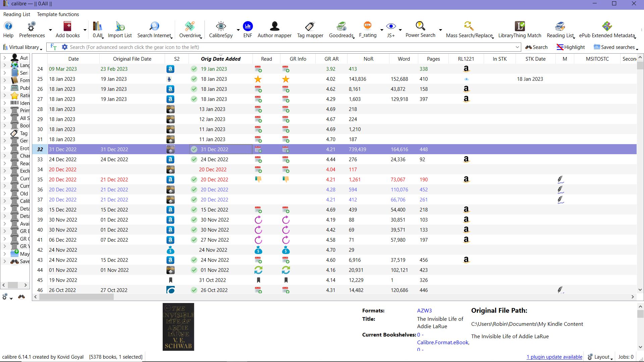Click the Highlight button
644x362 pixels.
571,47
